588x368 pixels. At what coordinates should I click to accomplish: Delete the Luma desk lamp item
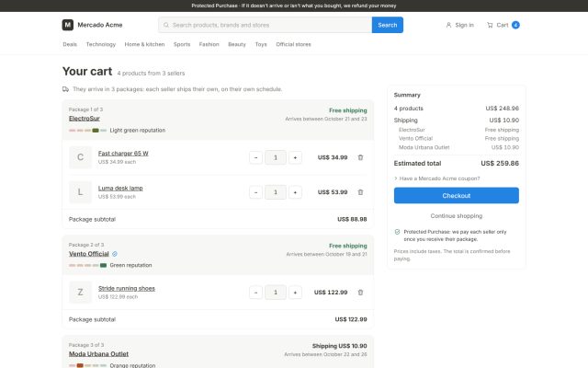[x=360, y=192]
